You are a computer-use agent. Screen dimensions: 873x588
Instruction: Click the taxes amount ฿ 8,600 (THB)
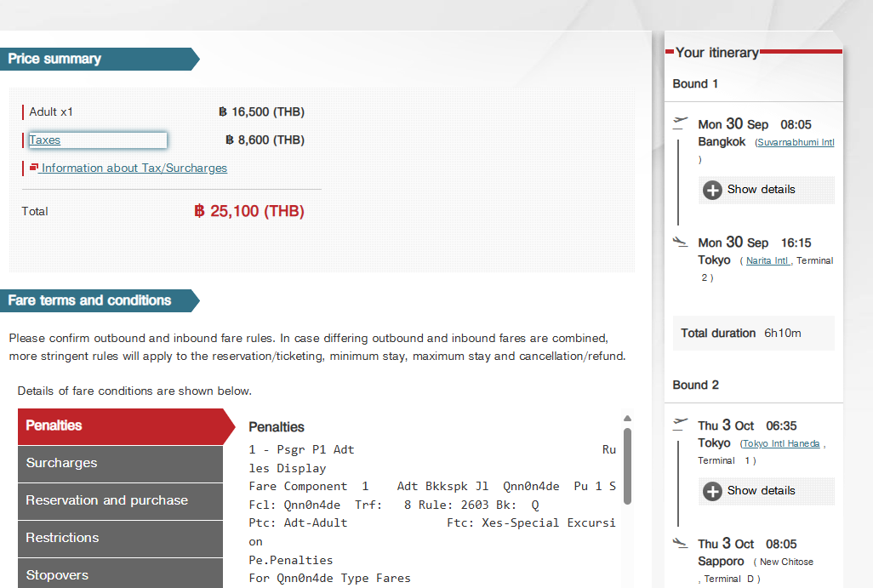click(x=265, y=140)
